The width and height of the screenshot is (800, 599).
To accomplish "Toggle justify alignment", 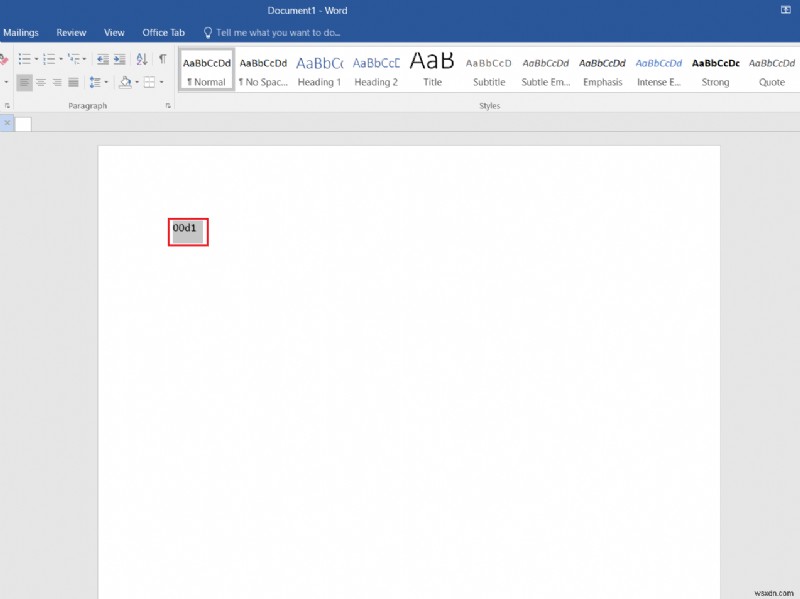I will (73, 82).
